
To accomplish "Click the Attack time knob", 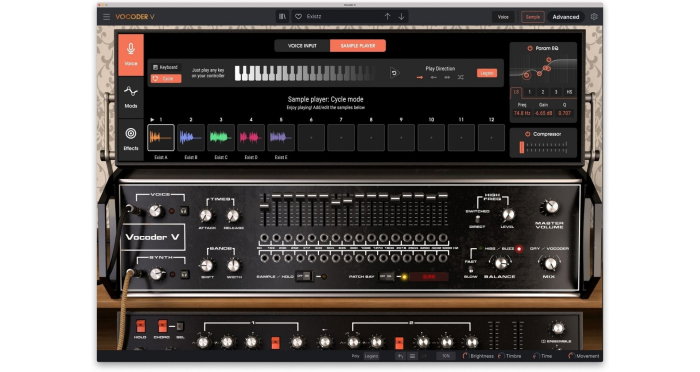I will pos(206,216).
